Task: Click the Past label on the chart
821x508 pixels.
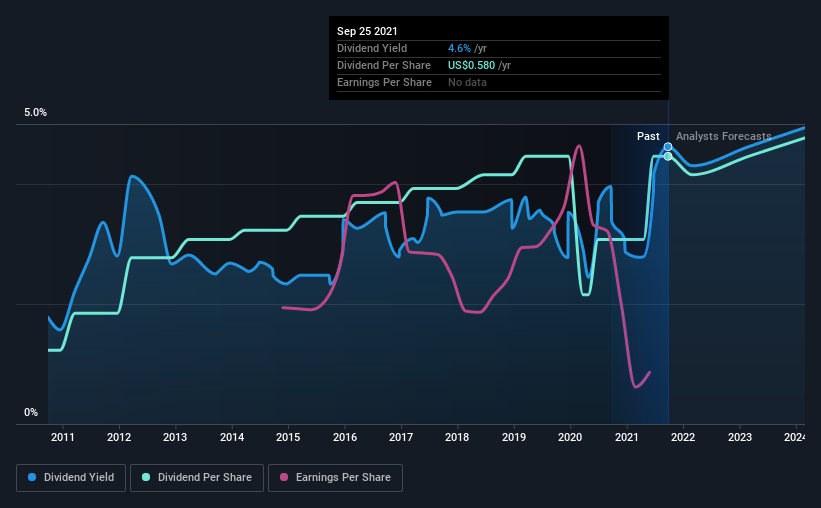Action: click(648, 136)
